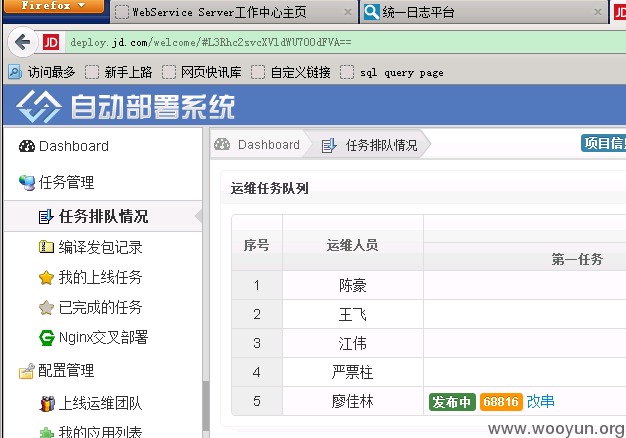This screenshot has height=438, width=626.
Task: Open the 自定义链接 bookmark
Action: pos(291,72)
